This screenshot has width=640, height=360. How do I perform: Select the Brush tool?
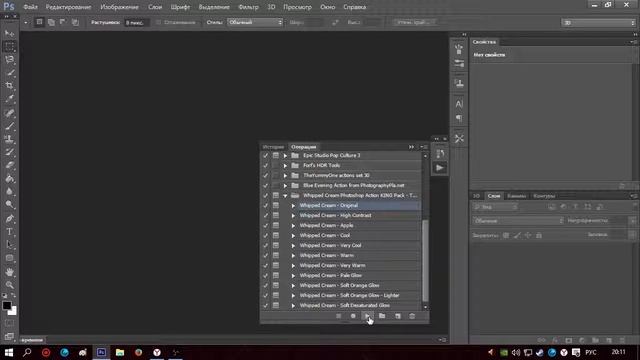[x=9, y=126]
